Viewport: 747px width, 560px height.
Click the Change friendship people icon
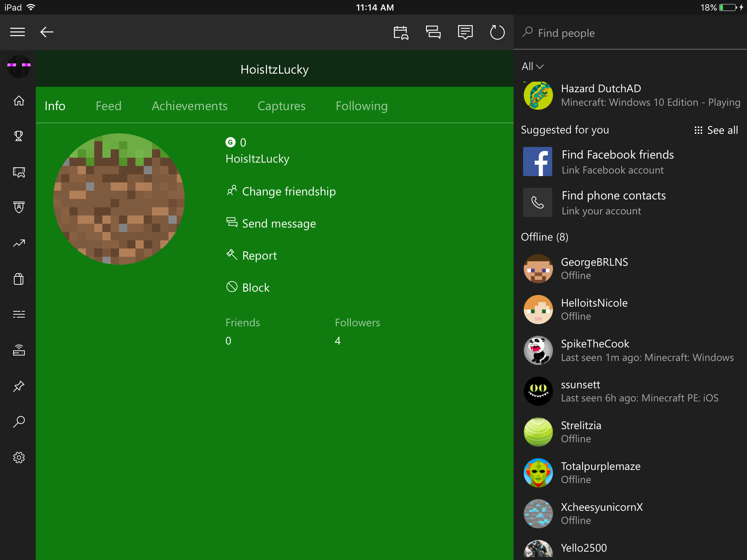[x=232, y=191]
